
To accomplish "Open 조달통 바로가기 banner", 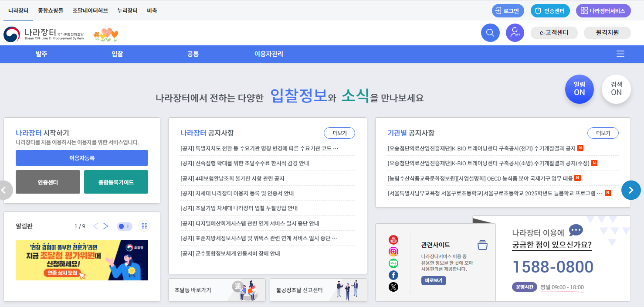I will 217,290.
